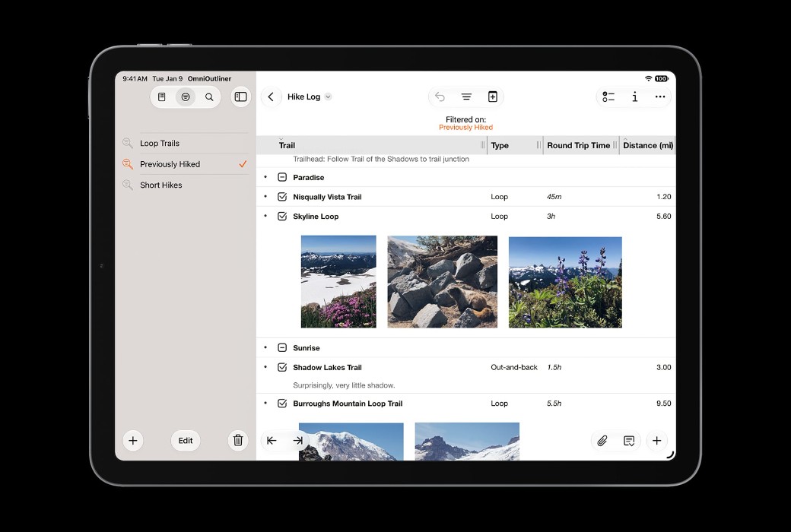Select the Skyline Loop row bullet handle
Viewport: 791px width, 532px height.
point(265,217)
